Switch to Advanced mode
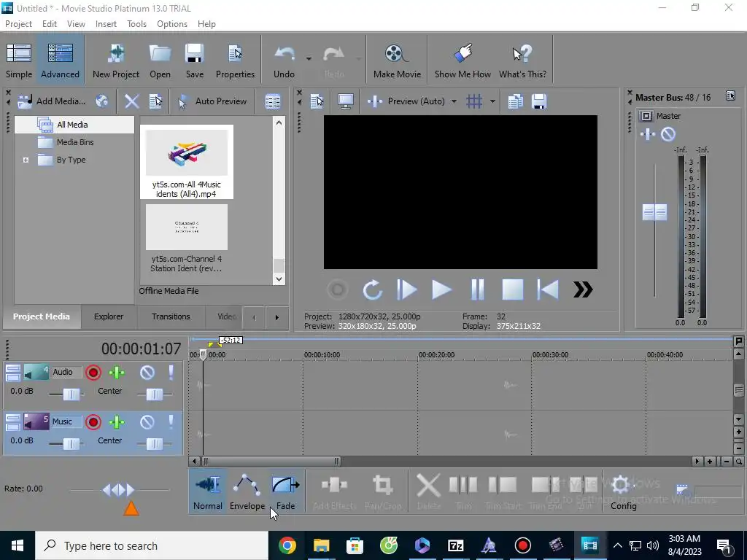Image resolution: width=747 pixels, height=560 pixels. click(60, 61)
